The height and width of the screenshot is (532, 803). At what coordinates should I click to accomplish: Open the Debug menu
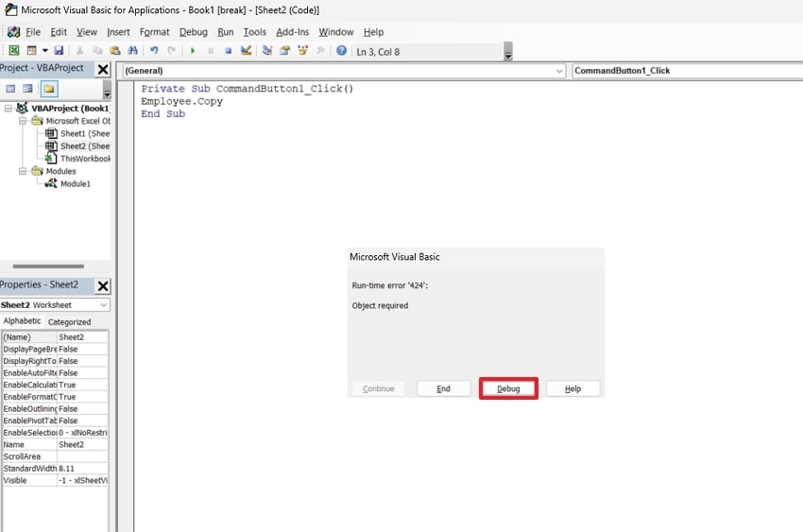click(x=193, y=32)
